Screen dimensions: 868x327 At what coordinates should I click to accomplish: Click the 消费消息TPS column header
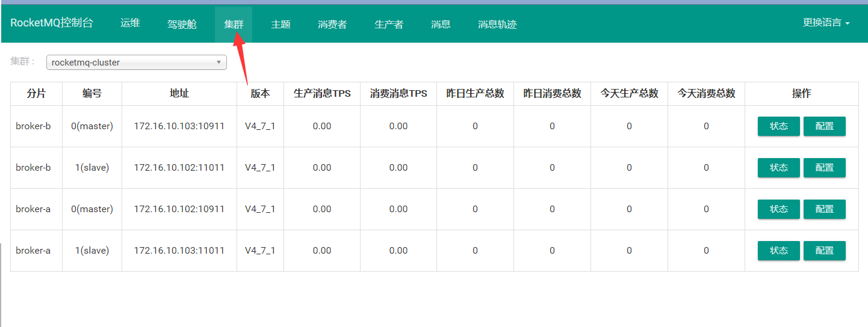click(x=398, y=94)
